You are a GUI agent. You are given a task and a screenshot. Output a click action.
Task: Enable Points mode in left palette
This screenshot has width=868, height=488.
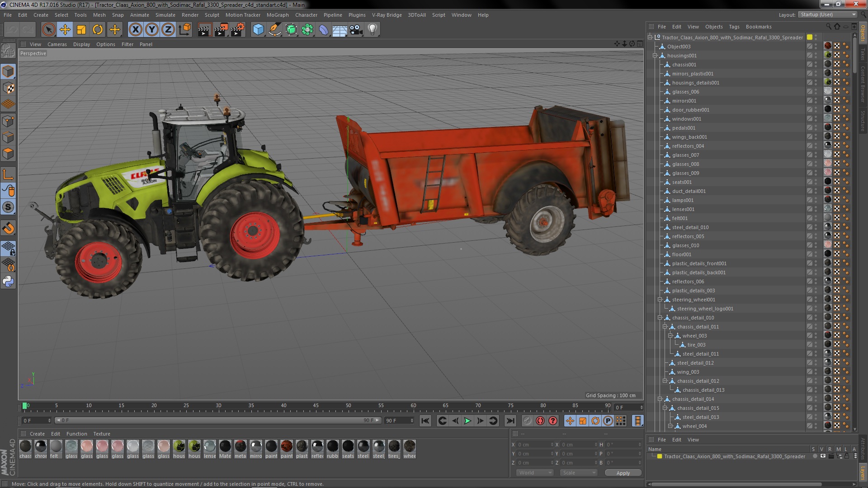(x=8, y=121)
